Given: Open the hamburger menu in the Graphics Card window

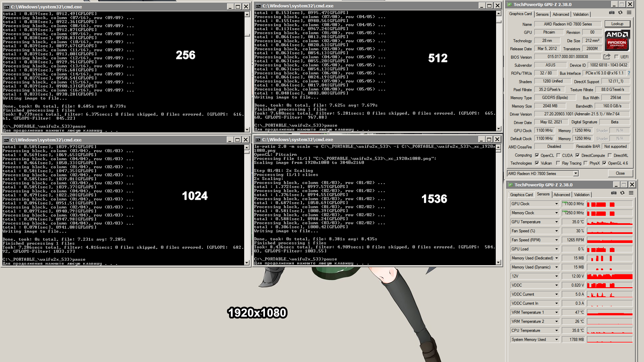Looking at the screenshot, I should pyautogui.click(x=629, y=13).
